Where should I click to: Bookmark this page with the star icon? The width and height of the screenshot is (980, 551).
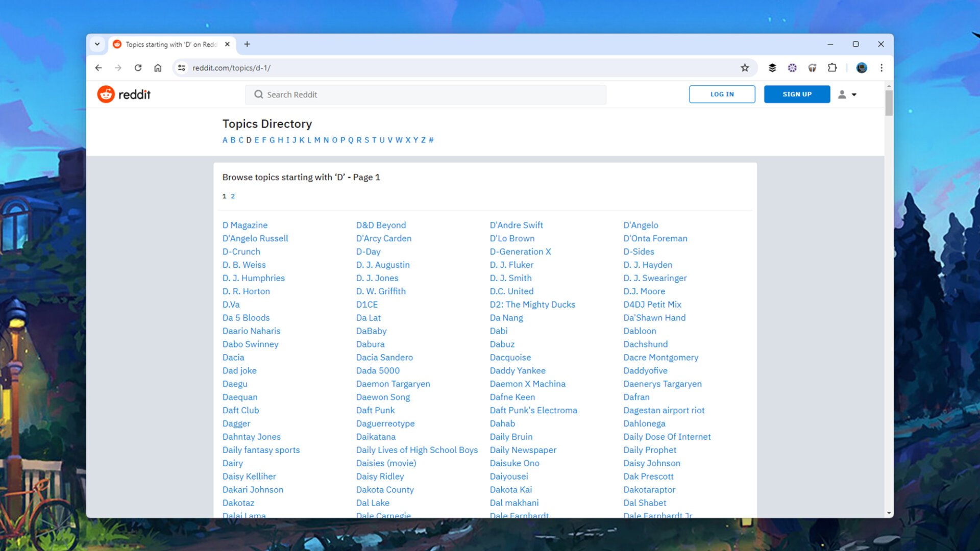[745, 68]
